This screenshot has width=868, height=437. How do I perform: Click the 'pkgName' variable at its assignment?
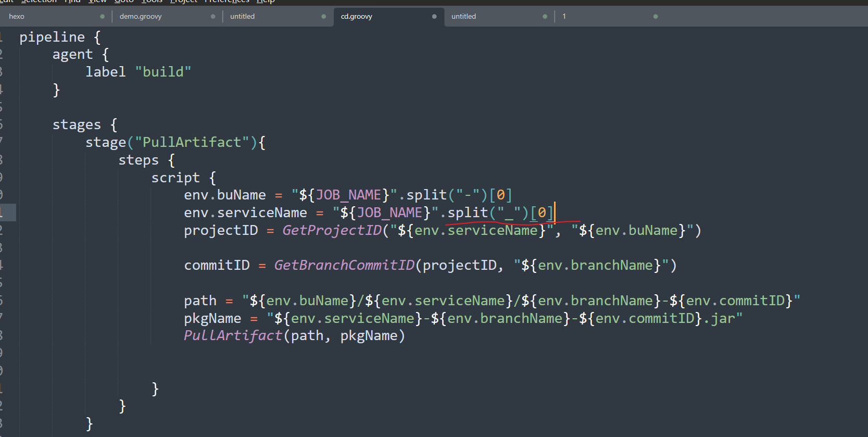click(212, 319)
